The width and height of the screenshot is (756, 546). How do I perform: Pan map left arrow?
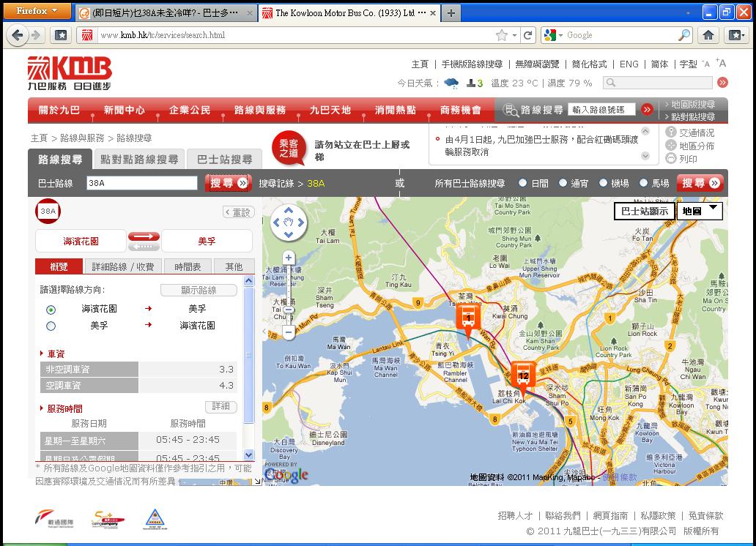pyautogui.click(x=276, y=222)
